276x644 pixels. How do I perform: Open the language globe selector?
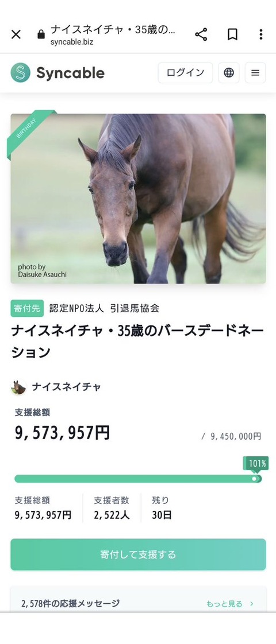229,73
